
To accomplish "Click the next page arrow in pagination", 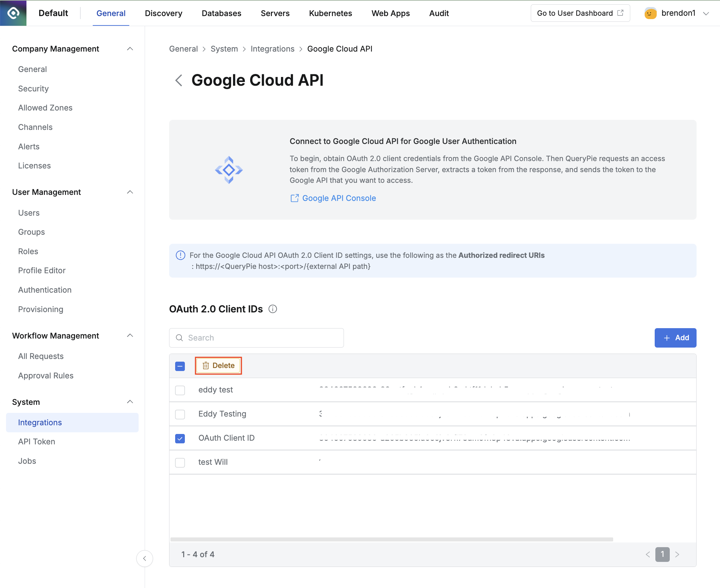I will [x=677, y=555].
